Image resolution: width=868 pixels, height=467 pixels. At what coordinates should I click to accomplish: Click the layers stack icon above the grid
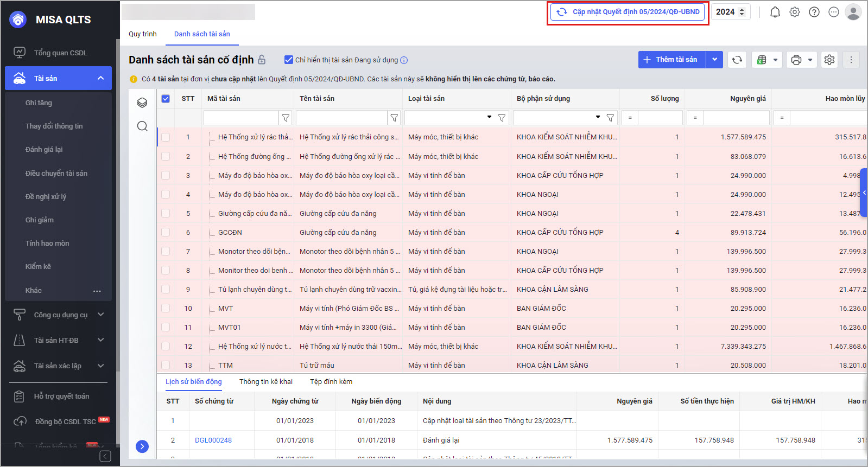pyautogui.click(x=142, y=103)
